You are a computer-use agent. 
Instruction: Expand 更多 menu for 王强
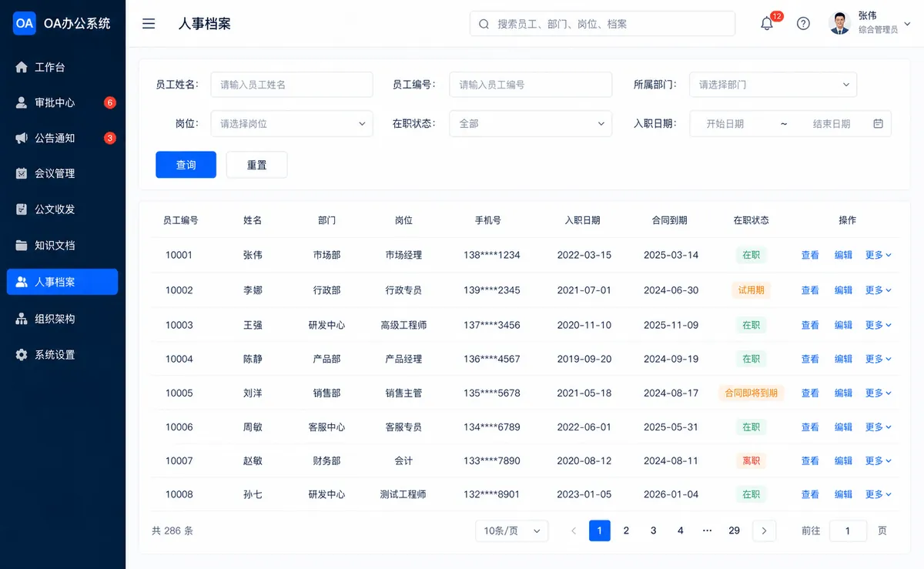click(879, 325)
